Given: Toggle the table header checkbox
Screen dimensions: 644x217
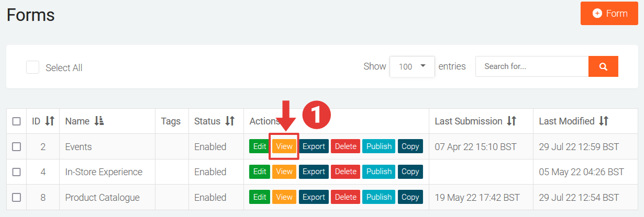Looking at the screenshot, I should [16, 121].
